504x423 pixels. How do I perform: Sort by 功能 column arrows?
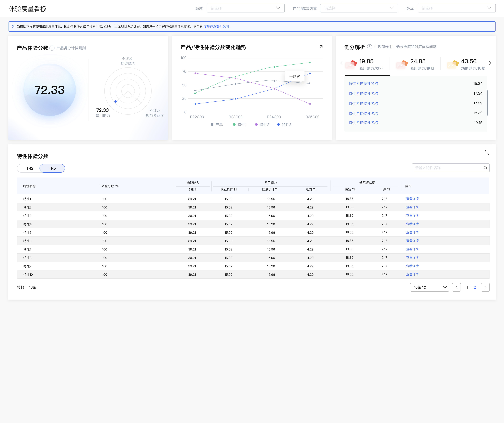pyautogui.click(x=196, y=189)
